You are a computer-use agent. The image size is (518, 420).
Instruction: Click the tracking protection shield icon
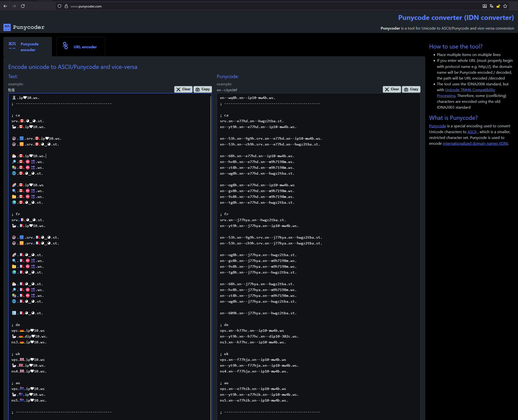coord(59,6)
